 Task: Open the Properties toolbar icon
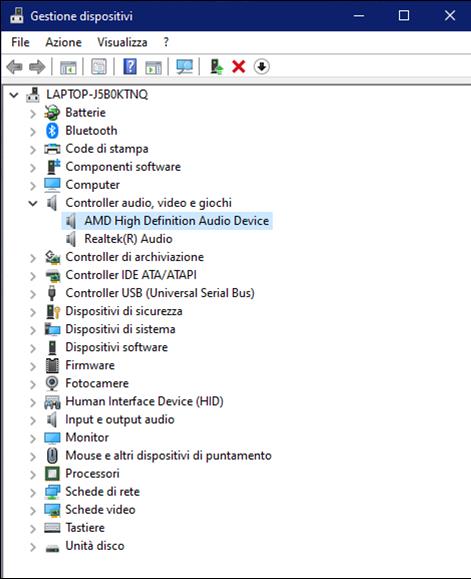click(99, 67)
